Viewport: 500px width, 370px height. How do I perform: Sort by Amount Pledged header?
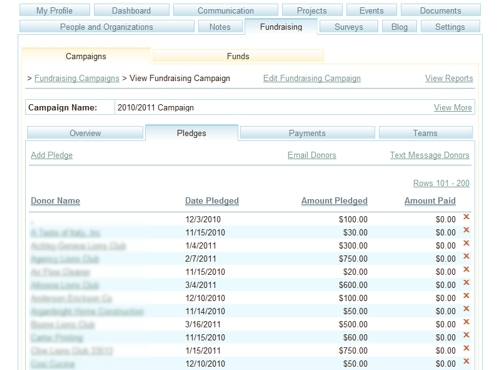(334, 201)
